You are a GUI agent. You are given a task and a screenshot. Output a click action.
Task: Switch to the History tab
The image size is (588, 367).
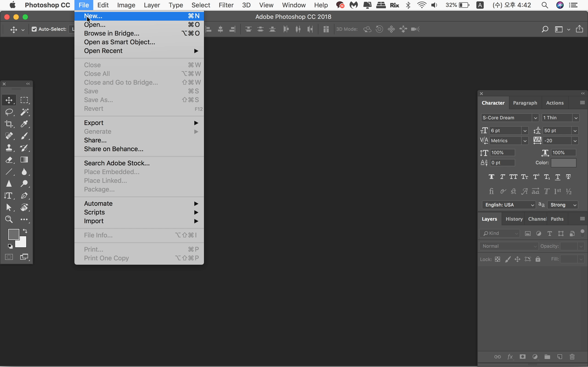(514, 219)
